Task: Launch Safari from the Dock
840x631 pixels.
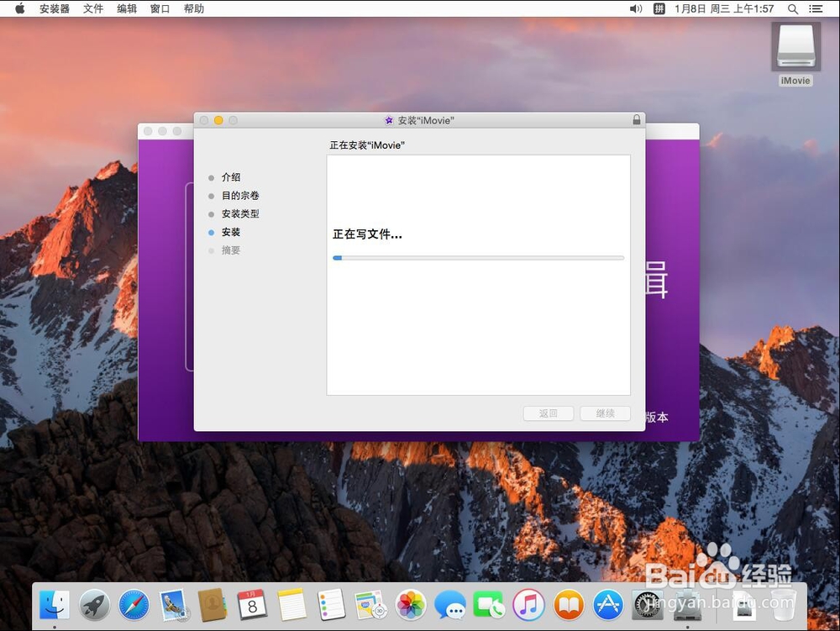Action: [x=134, y=605]
